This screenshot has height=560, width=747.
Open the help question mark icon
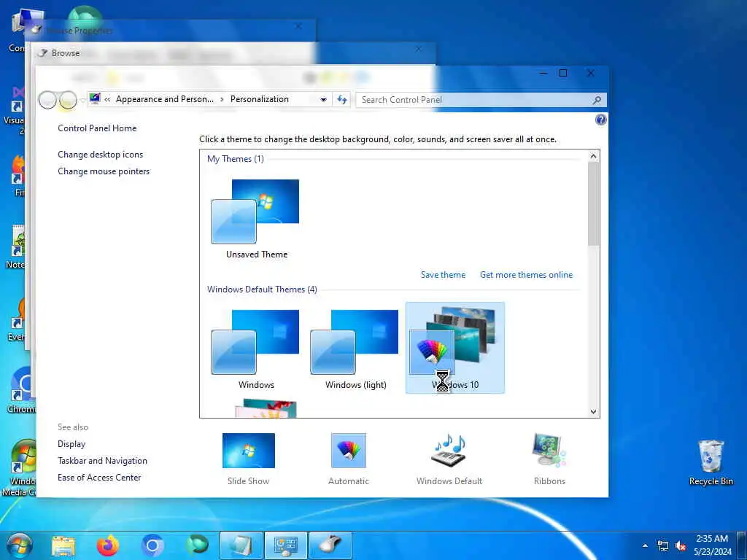(601, 120)
